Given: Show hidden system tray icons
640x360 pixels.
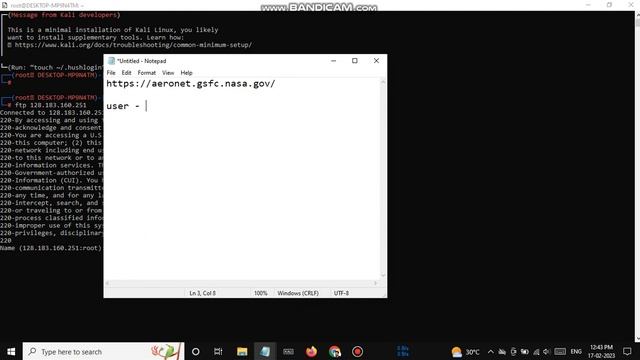Looking at the screenshot, I should 491,351.
